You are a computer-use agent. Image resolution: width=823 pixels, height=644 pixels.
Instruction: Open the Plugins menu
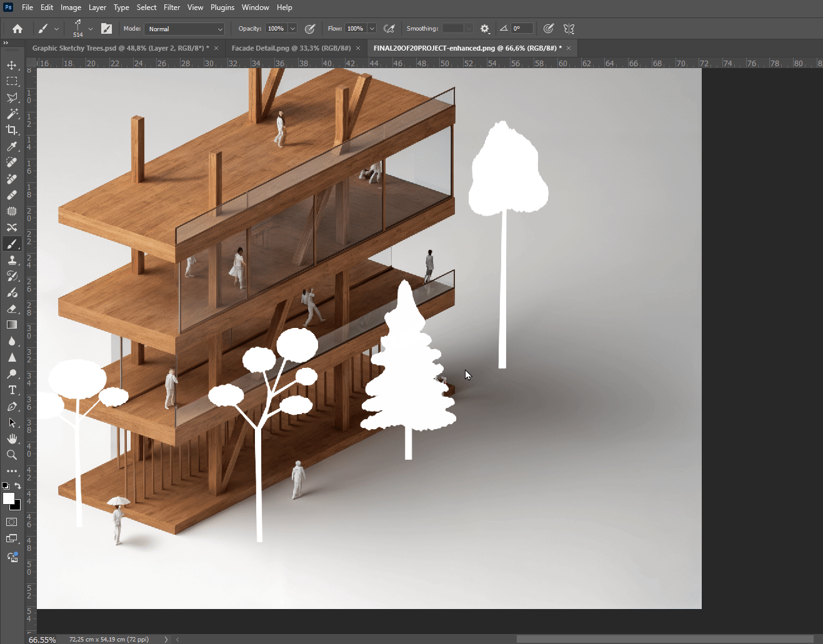pos(222,7)
